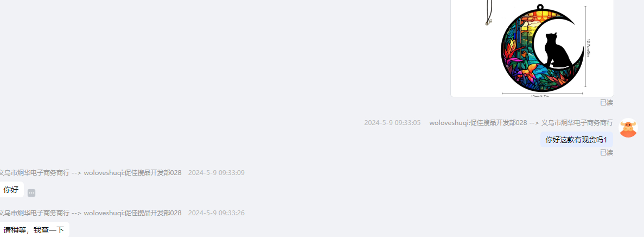Click the 2024-5-9 09:33:09 timestamp
The width and height of the screenshot is (644, 237).
[x=216, y=173]
